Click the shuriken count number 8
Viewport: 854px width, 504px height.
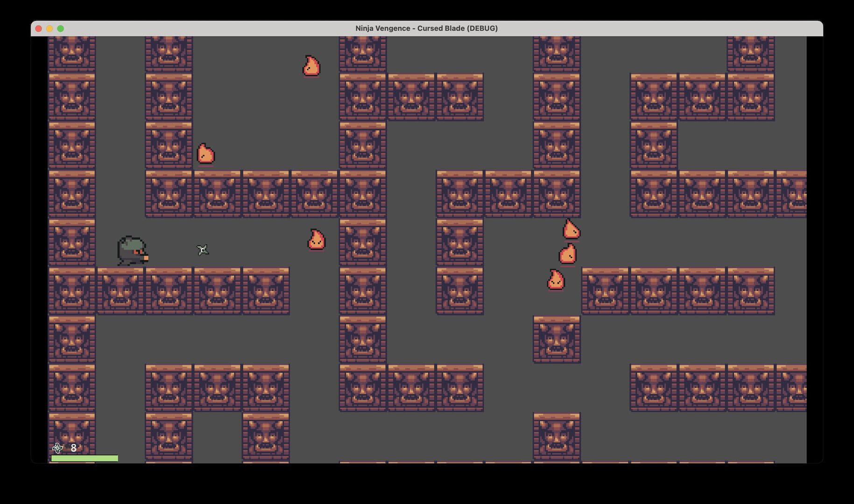pyautogui.click(x=74, y=448)
